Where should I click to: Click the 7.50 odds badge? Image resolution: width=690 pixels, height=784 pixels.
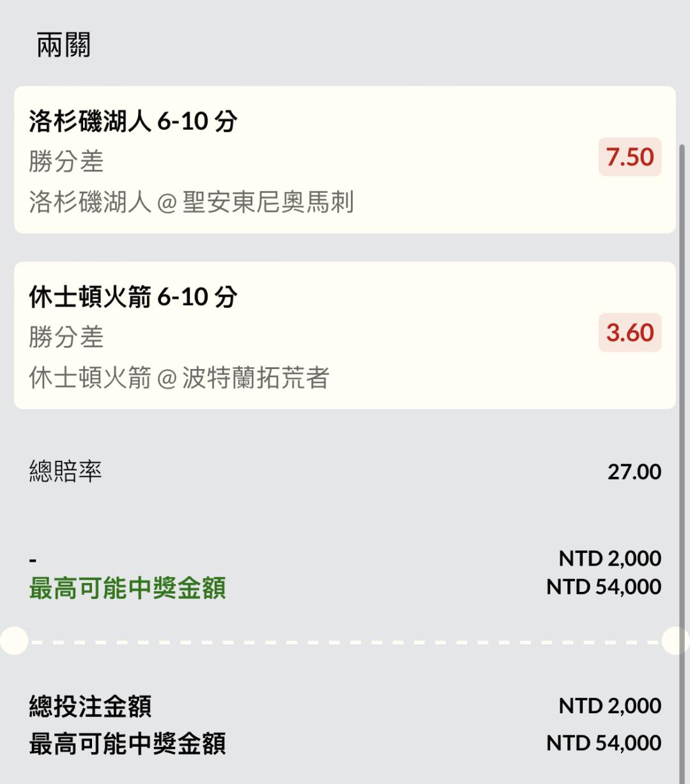(x=629, y=157)
